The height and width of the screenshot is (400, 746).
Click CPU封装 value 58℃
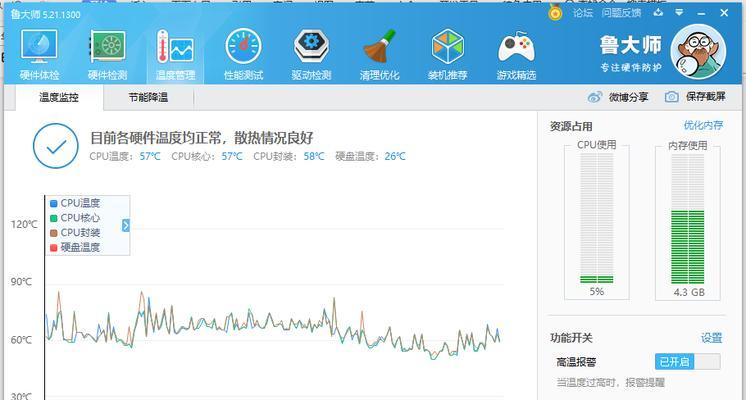(314, 156)
